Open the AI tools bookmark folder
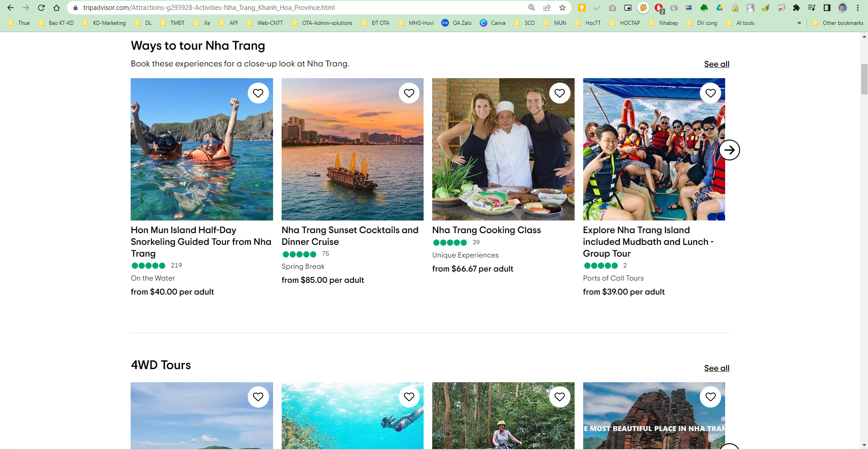 (740, 23)
